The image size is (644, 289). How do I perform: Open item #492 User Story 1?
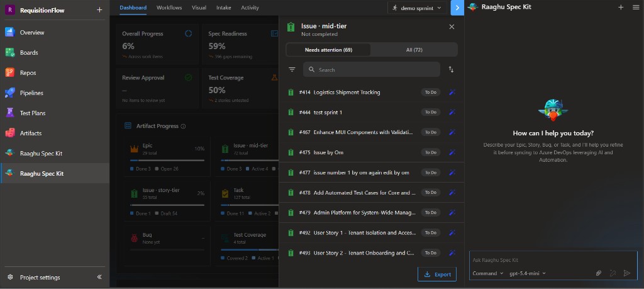tap(371, 233)
